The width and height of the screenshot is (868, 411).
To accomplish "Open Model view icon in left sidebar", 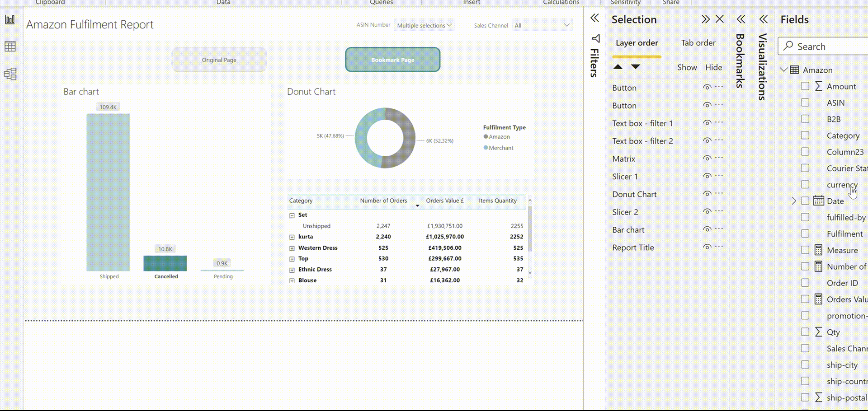I will click(x=10, y=74).
